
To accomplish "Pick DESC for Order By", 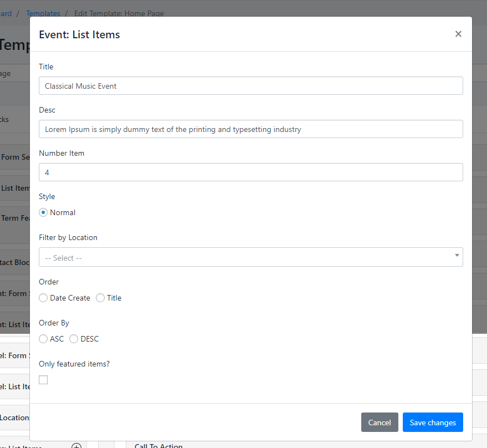I will pos(74,339).
